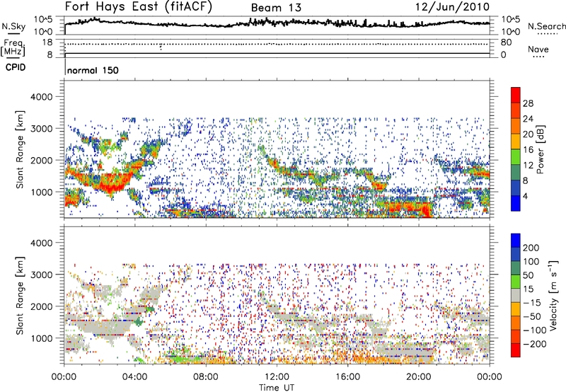Screen dimensions: 566x392
Task: Click the red bottom of Velocity colorbar
Action: pos(516,350)
